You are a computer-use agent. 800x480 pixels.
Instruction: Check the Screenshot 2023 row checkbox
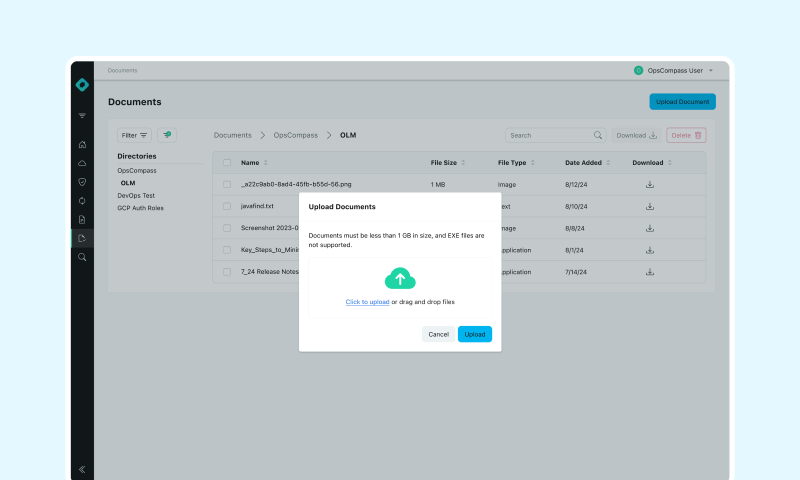[x=227, y=229]
